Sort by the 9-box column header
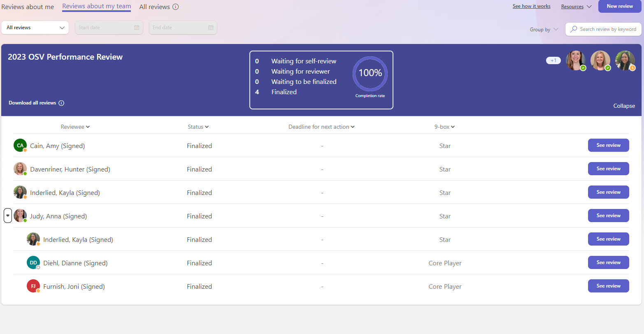Screen dimensions: 644x334 [x=444, y=127]
